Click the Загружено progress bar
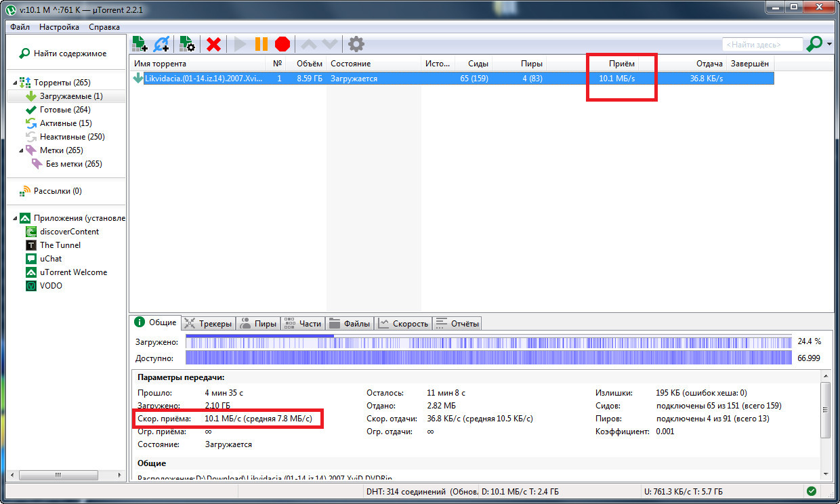Viewport: 840px width, 504px height. (x=488, y=341)
